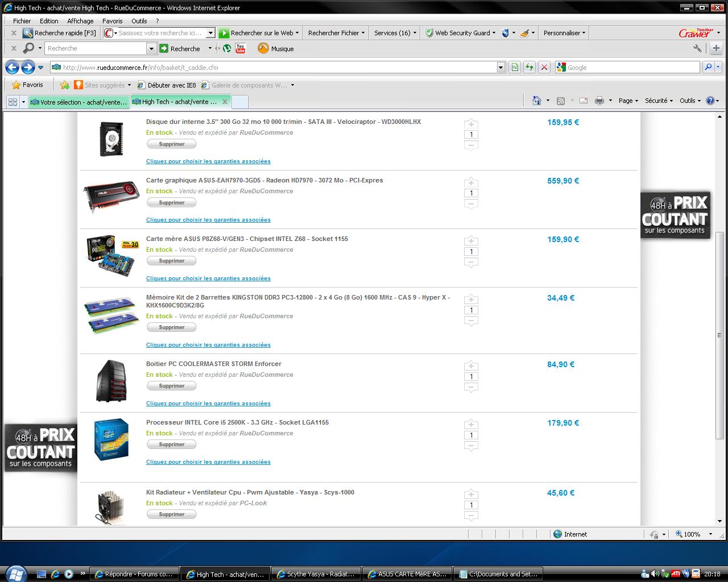Expand the Services (16) dropdown

click(395, 33)
